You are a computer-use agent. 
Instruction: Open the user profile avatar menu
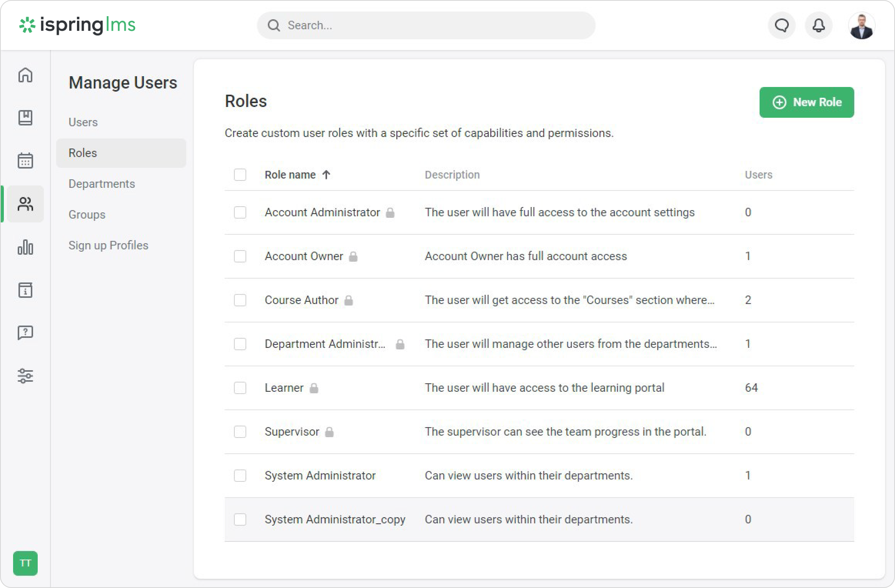tap(861, 25)
